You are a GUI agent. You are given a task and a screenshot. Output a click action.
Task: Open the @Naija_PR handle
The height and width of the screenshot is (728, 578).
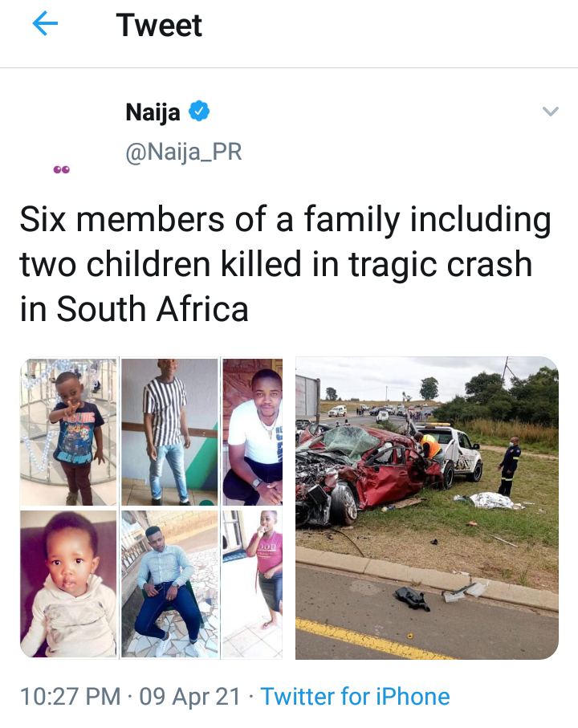pos(183,152)
